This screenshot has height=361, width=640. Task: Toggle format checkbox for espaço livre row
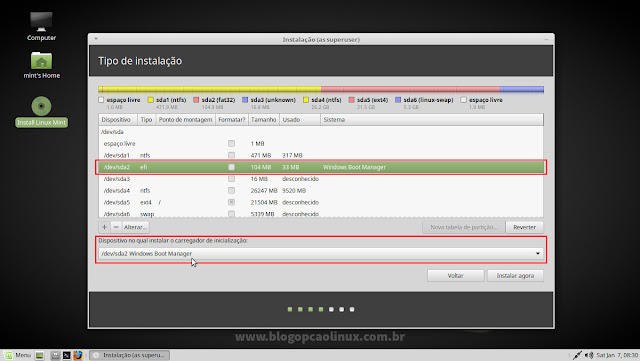[x=231, y=143]
